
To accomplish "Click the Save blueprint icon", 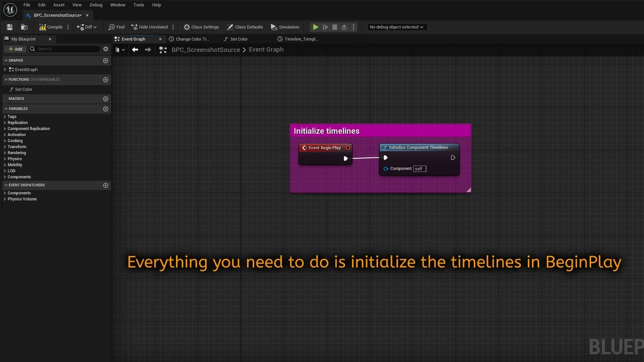I will [x=10, y=27].
